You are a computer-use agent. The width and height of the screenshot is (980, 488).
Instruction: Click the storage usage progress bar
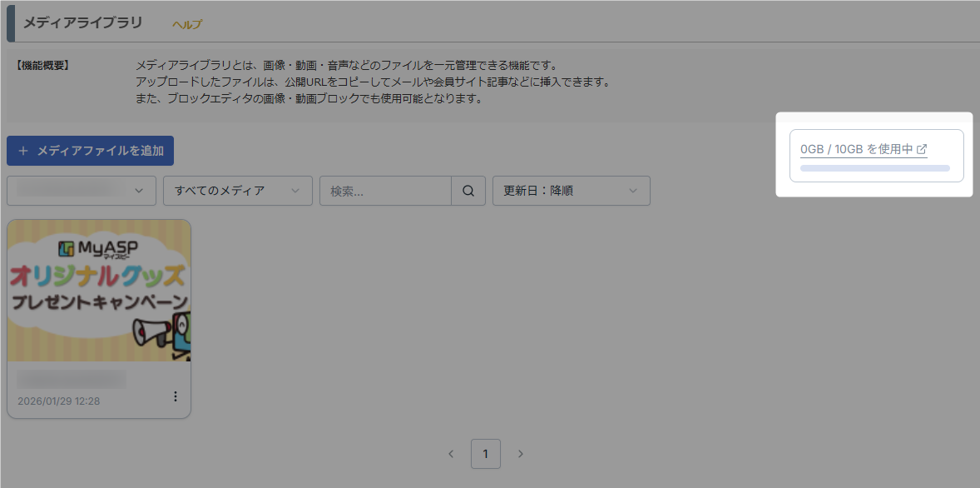pos(874,168)
